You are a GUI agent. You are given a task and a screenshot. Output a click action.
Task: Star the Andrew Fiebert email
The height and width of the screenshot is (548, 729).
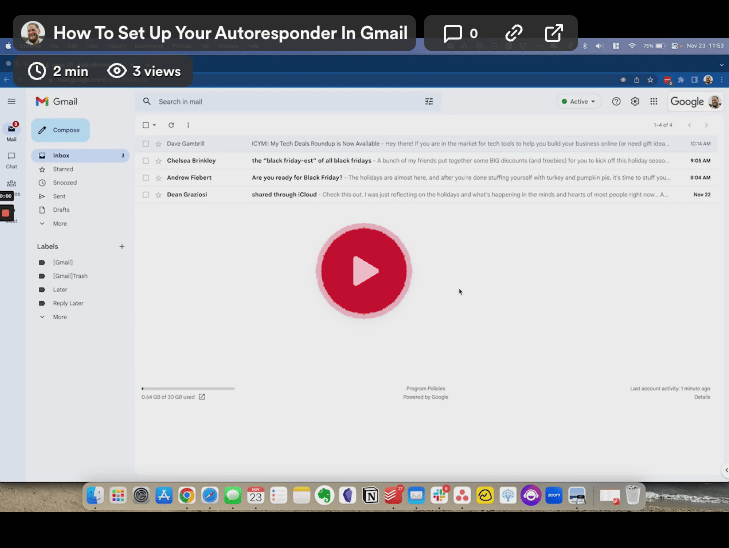pos(159,178)
